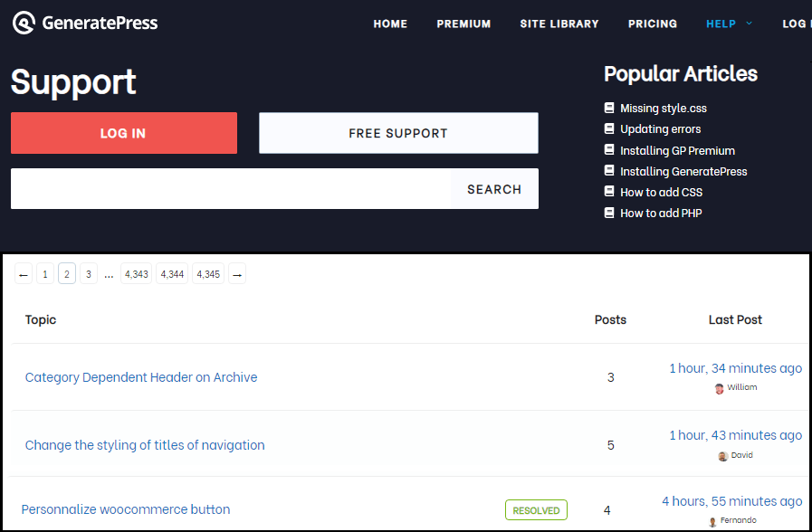Click the book icon beside How to add CSS
The width and height of the screenshot is (812, 532).
tap(609, 192)
